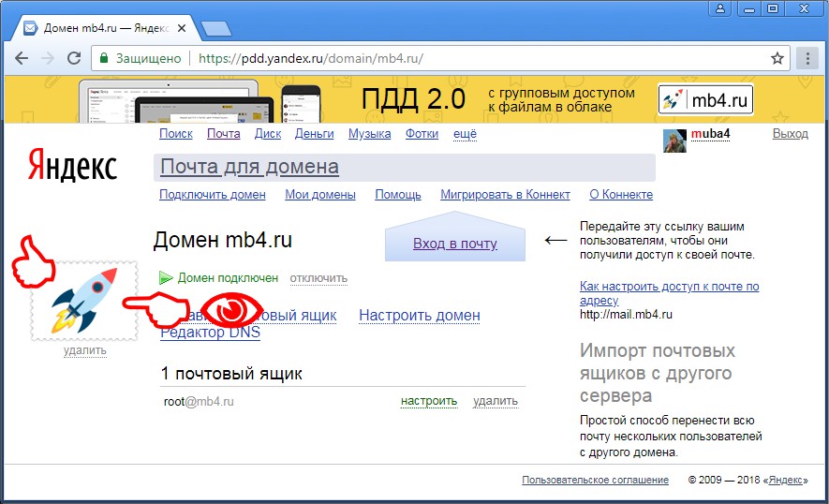The image size is (829, 504).
Task: Open Пользовательское соглашение link
Action: point(596,480)
